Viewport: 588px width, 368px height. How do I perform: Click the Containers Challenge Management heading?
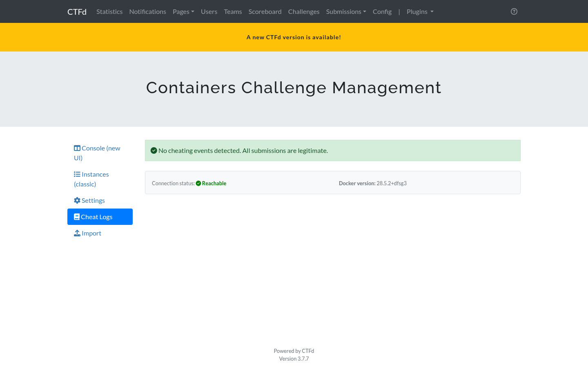click(x=294, y=88)
